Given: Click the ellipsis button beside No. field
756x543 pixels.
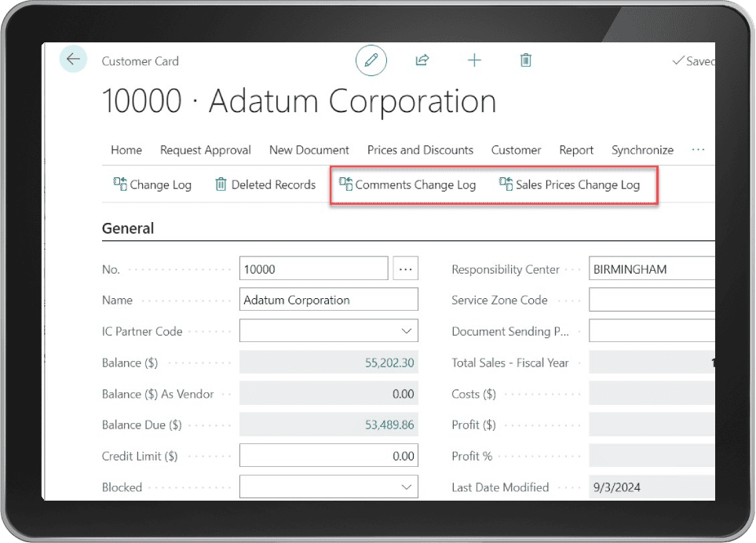Looking at the screenshot, I should (406, 268).
